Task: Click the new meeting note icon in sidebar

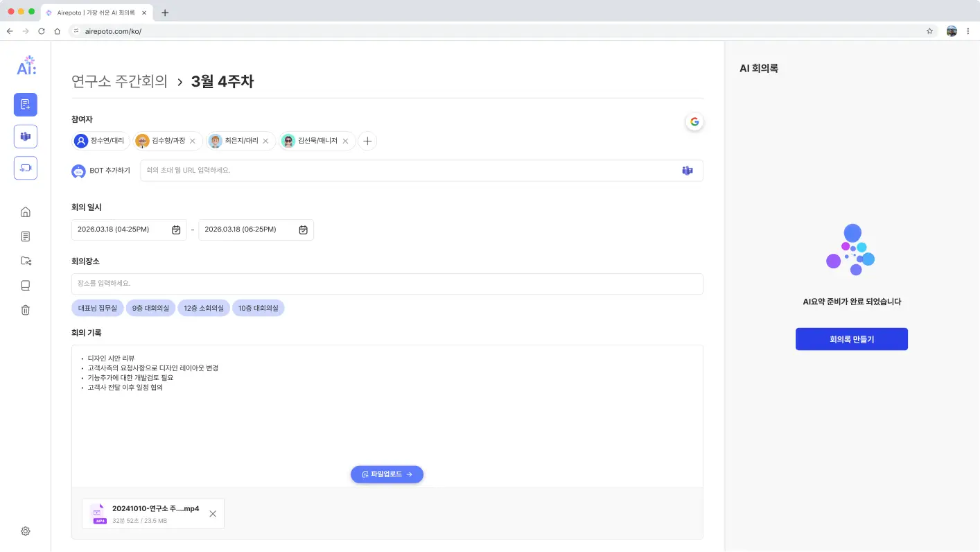Action: pyautogui.click(x=26, y=105)
